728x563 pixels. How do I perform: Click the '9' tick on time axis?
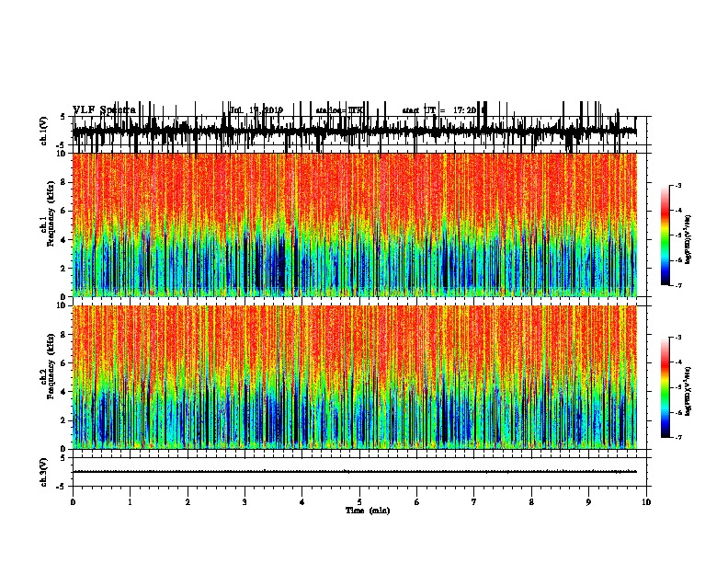[588, 502]
